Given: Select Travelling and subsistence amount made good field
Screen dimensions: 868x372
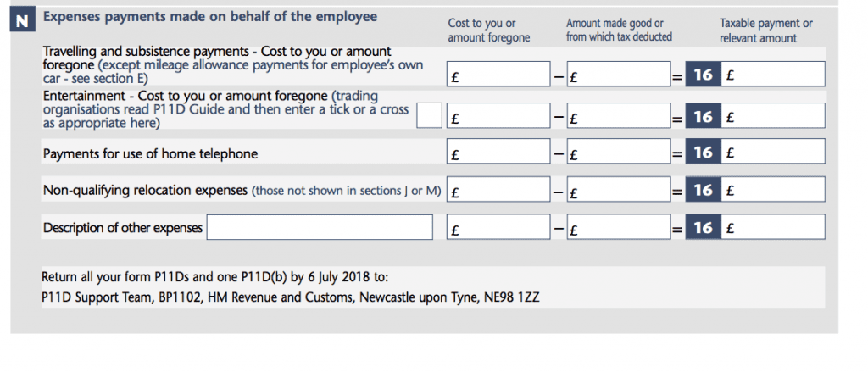Looking at the screenshot, I should (x=618, y=74).
